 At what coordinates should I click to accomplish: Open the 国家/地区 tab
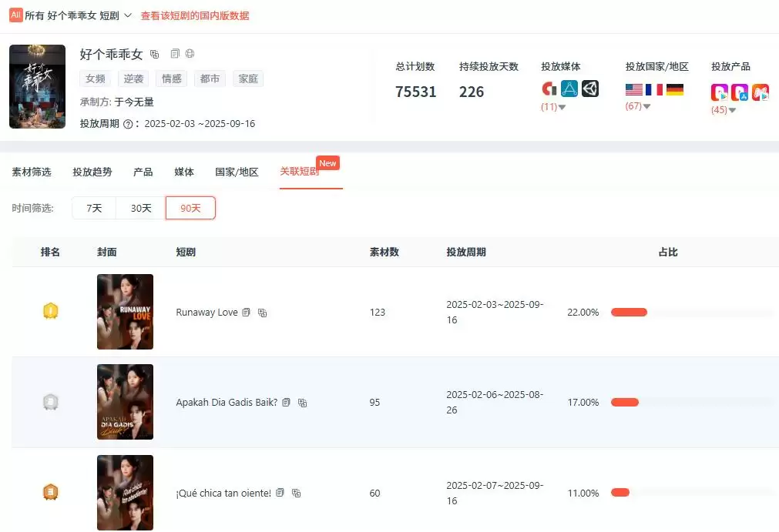[x=237, y=172]
